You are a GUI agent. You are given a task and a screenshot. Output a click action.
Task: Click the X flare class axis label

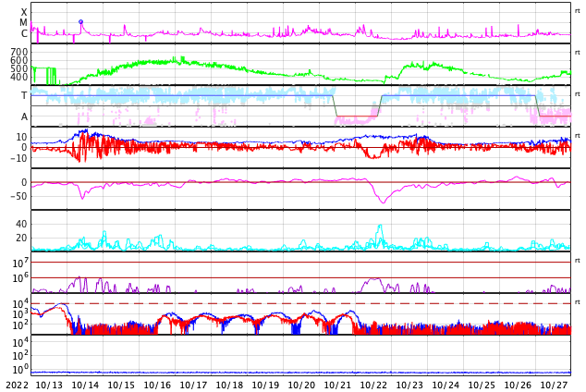[x=24, y=12]
